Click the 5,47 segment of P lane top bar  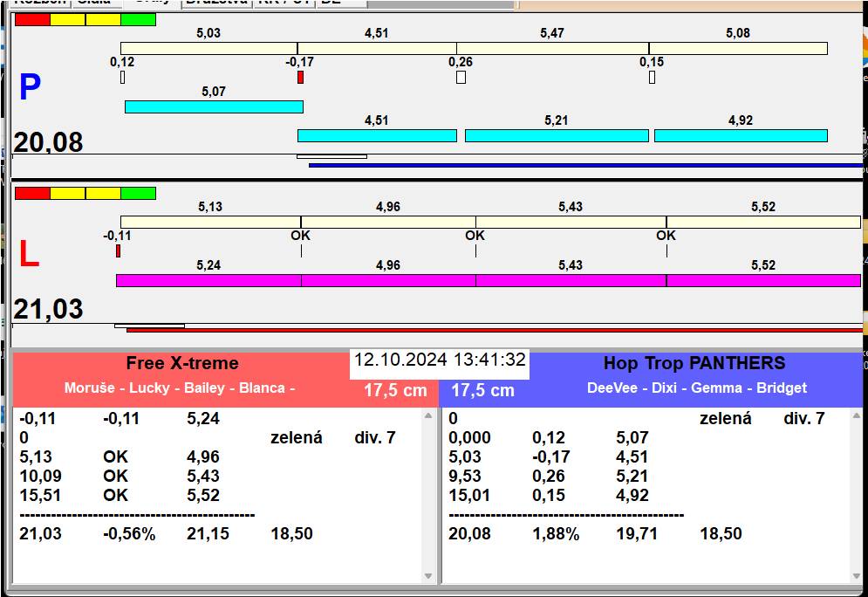[552, 48]
